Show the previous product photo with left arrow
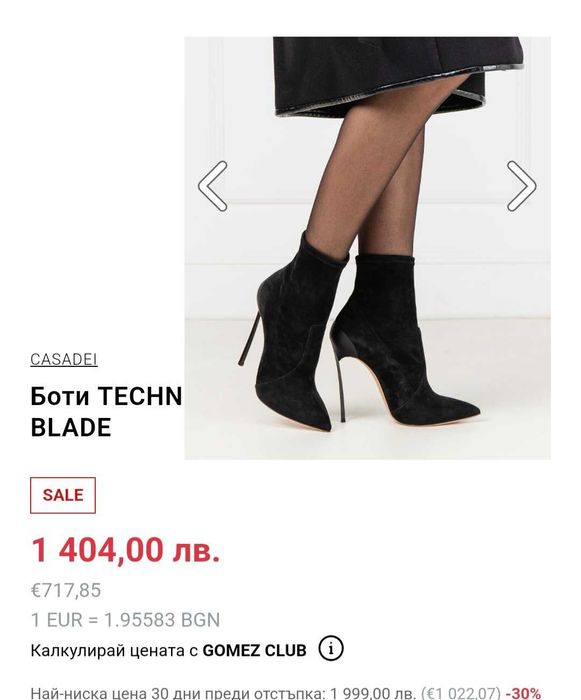The height and width of the screenshot is (700, 581). point(213,186)
